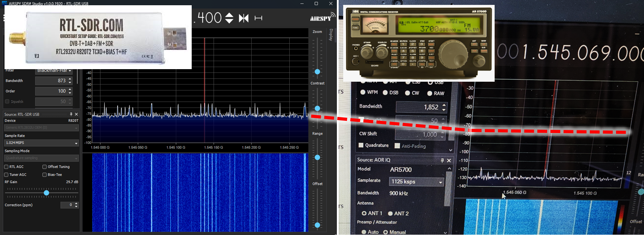Click the Order 100 stepper arrows
Image resolution: width=644 pixels, height=235 pixels.
coord(70,91)
